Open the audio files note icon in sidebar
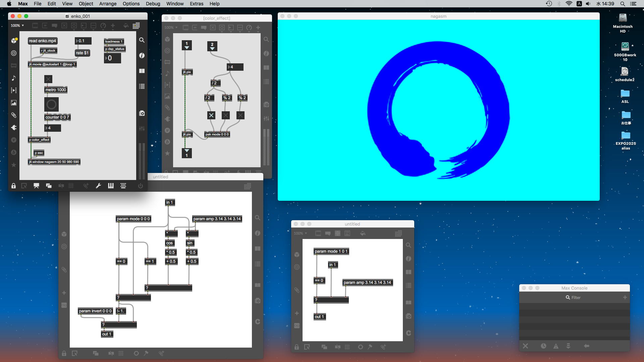Image resolution: width=644 pixels, height=362 pixels. tap(14, 78)
